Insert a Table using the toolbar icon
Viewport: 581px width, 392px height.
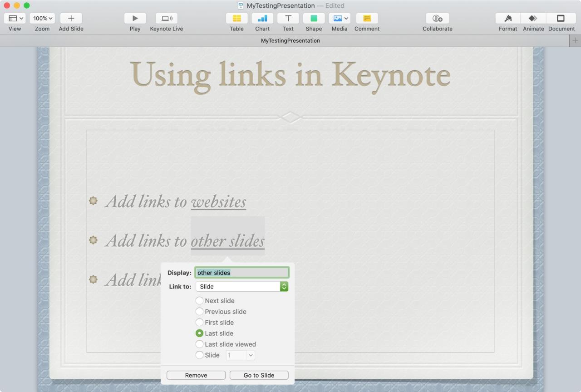coord(236,19)
